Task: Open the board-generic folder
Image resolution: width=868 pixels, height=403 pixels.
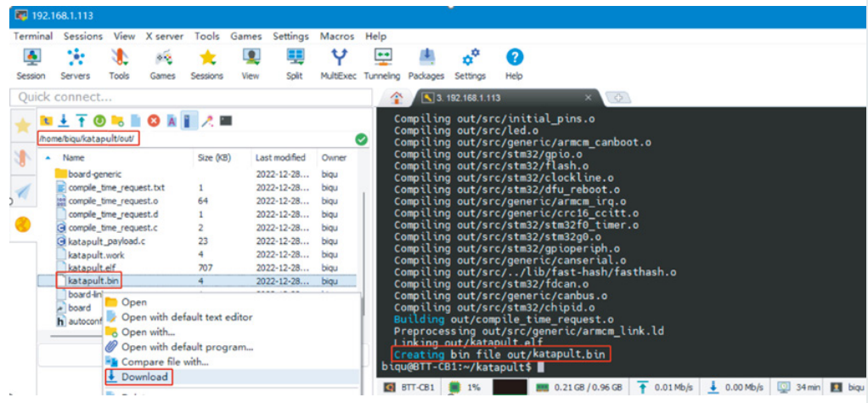Action: click(94, 174)
